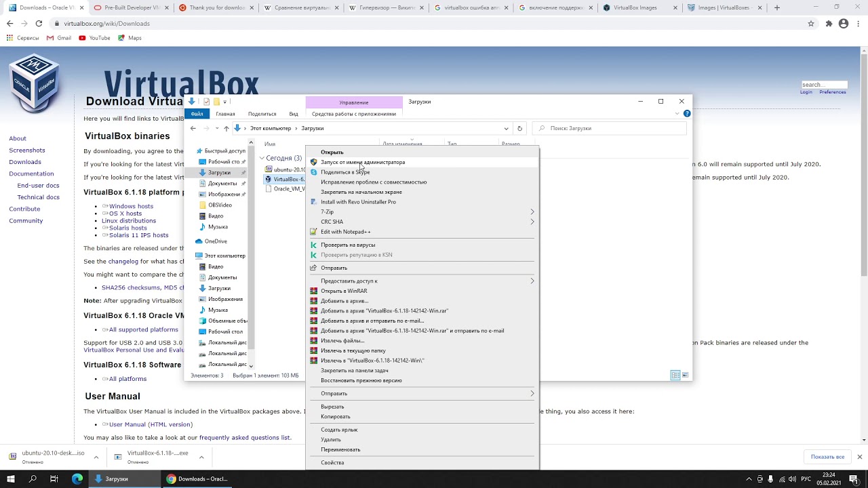Choose Удалить in the context menu
Screen dimensions: 868x488
tap(422, 439)
